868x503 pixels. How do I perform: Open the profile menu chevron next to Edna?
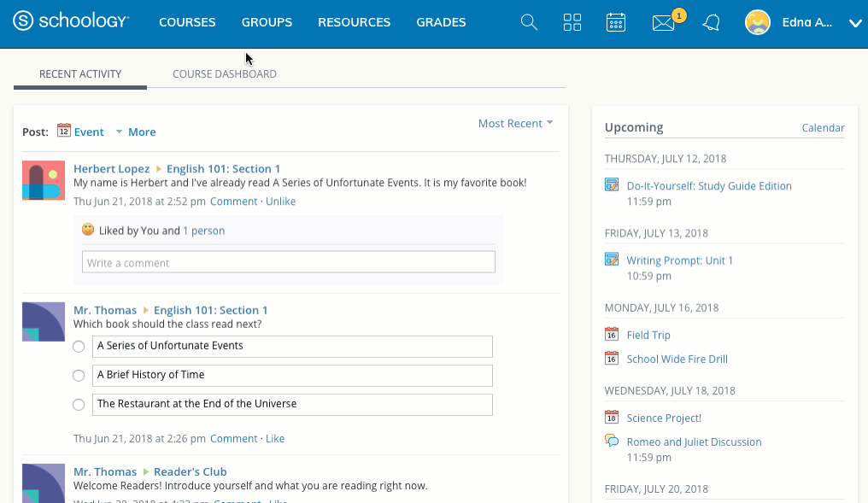click(854, 24)
